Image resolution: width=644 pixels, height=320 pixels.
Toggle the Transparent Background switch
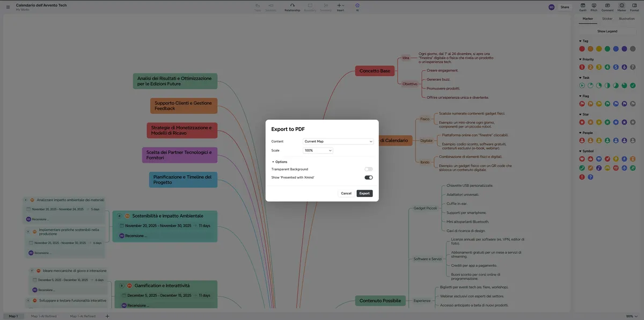(369, 169)
